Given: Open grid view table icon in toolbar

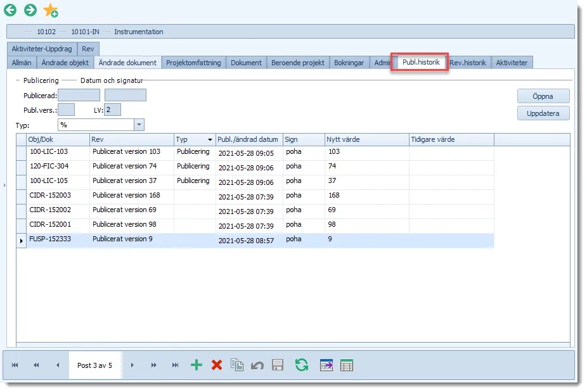Looking at the screenshot, I should click(x=347, y=365).
